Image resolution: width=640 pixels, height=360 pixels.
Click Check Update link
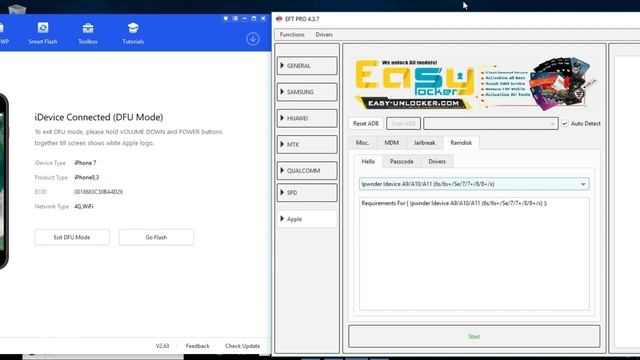[242, 346]
